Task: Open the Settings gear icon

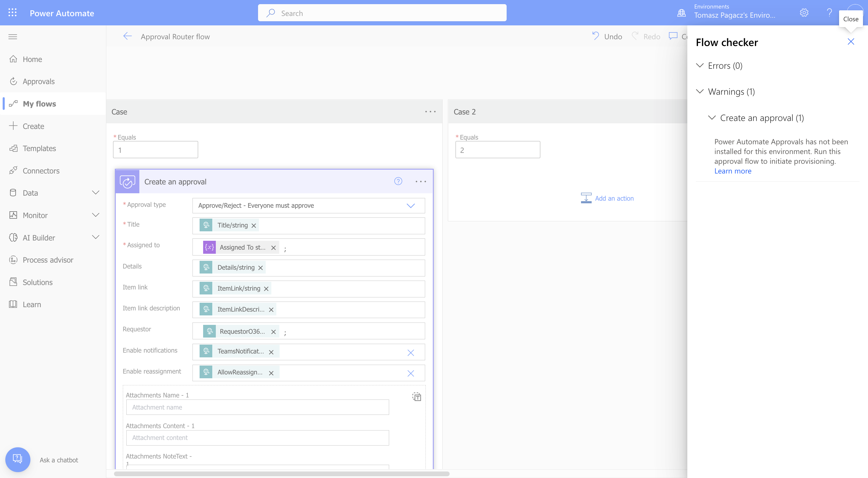Action: coord(804,13)
